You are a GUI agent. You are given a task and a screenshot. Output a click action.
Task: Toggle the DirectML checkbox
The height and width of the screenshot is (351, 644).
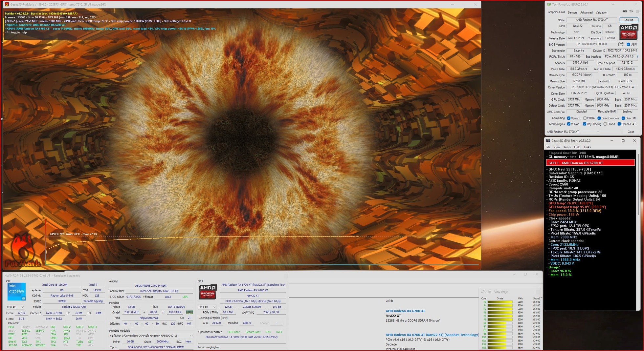tap(623, 118)
